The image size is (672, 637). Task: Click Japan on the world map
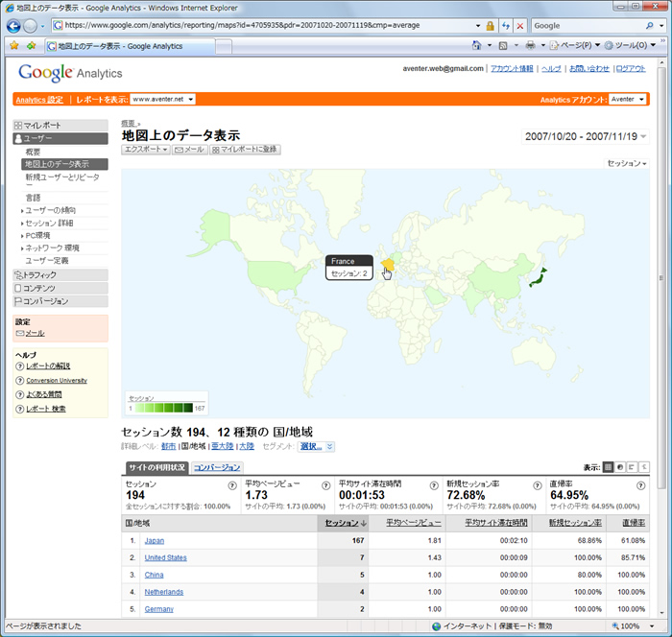point(538,279)
